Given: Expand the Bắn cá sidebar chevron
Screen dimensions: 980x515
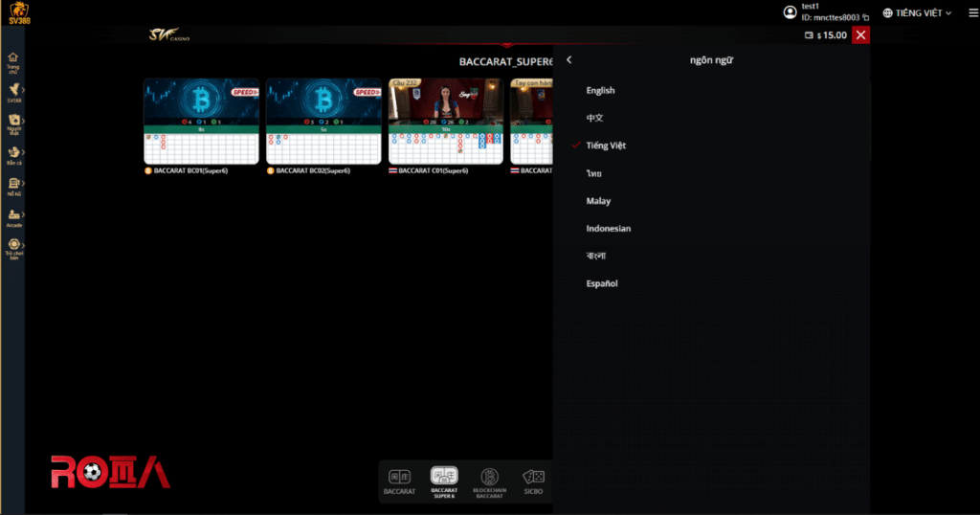Looking at the screenshot, I should 23,152.
